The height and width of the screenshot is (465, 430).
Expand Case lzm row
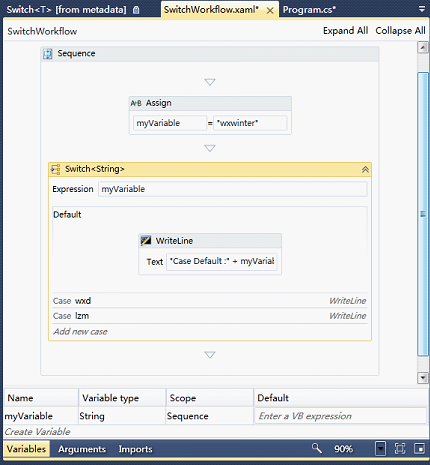click(210, 316)
